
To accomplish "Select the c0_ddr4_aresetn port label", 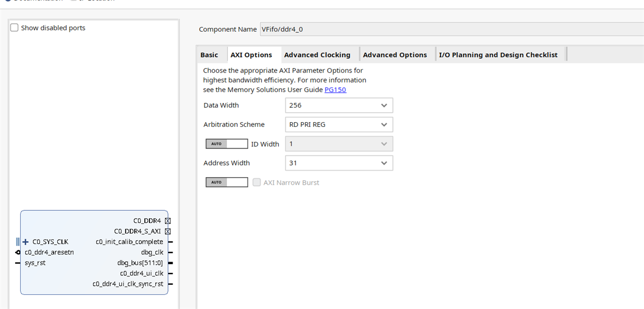I will click(x=49, y=252).
